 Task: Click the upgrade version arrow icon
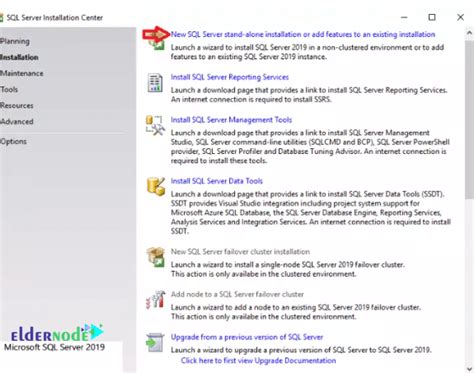[x=155, y=343]
